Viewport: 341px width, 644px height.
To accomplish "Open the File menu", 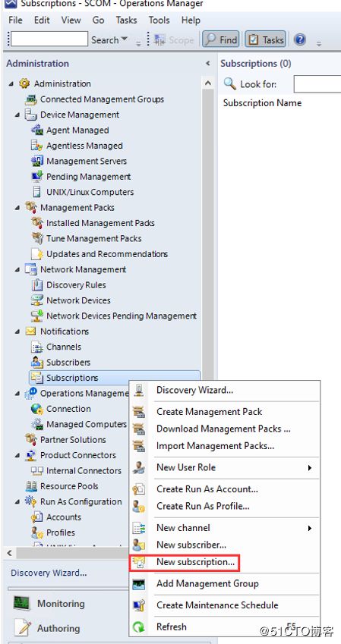I will click(15, 20).
